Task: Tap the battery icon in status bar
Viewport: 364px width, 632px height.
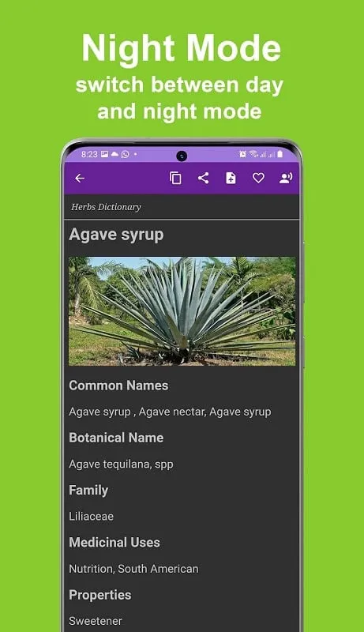Action: pos(280,154)
